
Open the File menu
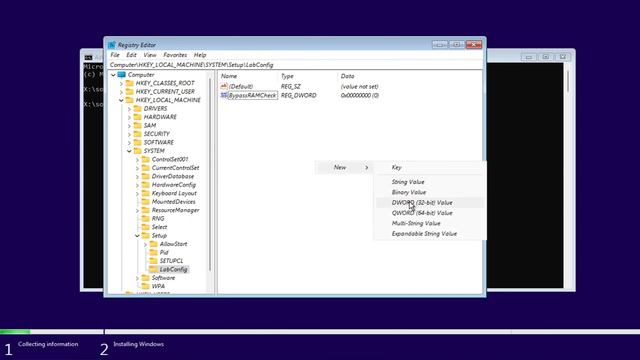click(x=115, y=55)
